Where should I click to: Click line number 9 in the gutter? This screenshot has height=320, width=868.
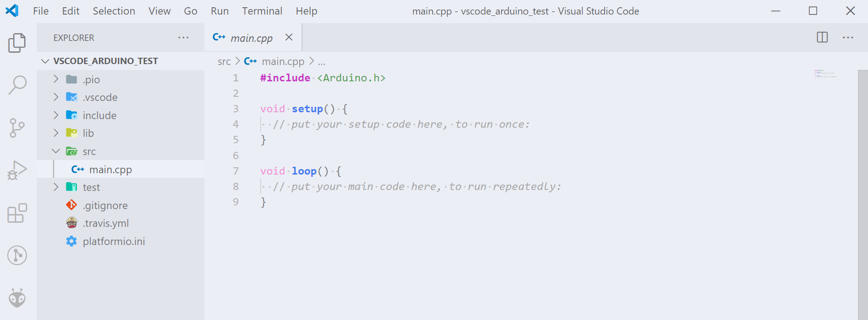point(236,202)
